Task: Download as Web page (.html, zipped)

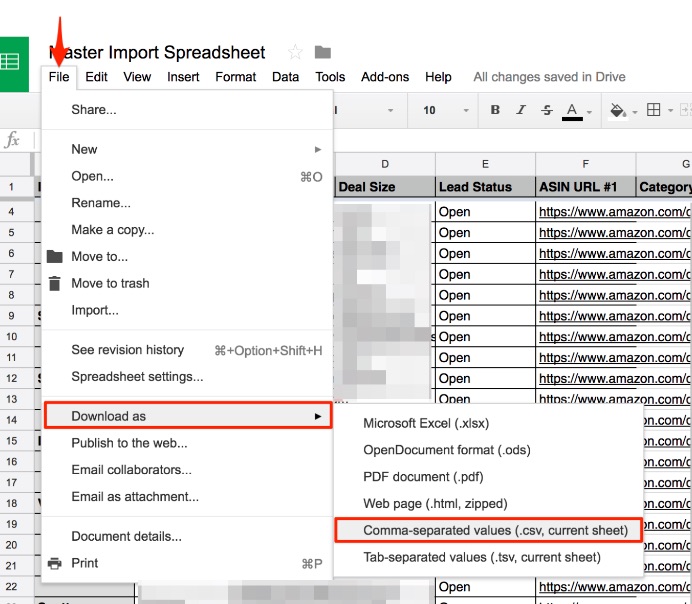Action: [x=488, y=504]
